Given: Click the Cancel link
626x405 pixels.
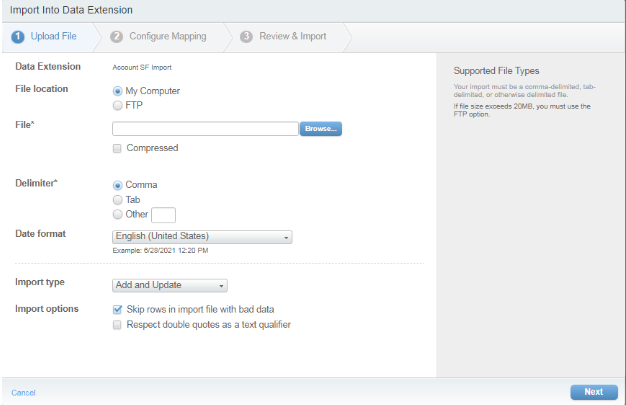Looking at the screenshot, I should (23, 393).
